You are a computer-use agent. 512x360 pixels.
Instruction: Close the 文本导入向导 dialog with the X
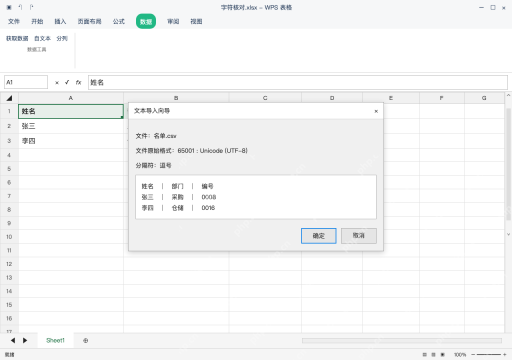[x=376, y=111]
